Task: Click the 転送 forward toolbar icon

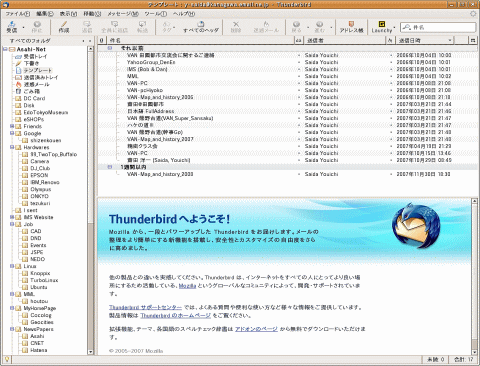Action: 142,27
